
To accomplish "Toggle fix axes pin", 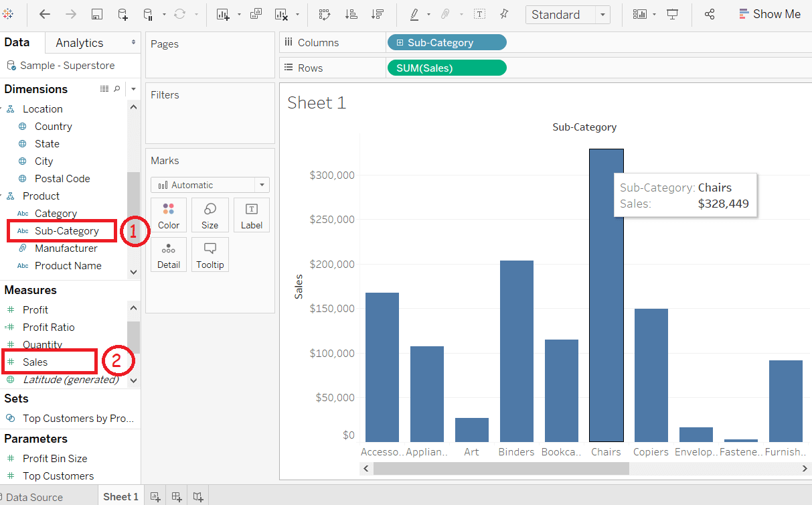I will 504,14.
